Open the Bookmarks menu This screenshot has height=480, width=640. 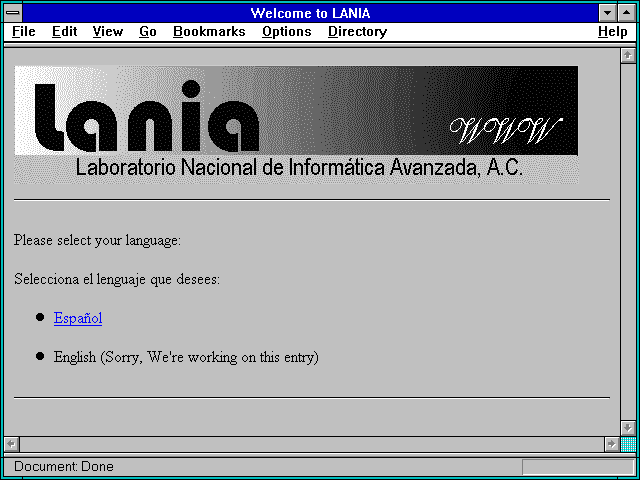(209, 32)
